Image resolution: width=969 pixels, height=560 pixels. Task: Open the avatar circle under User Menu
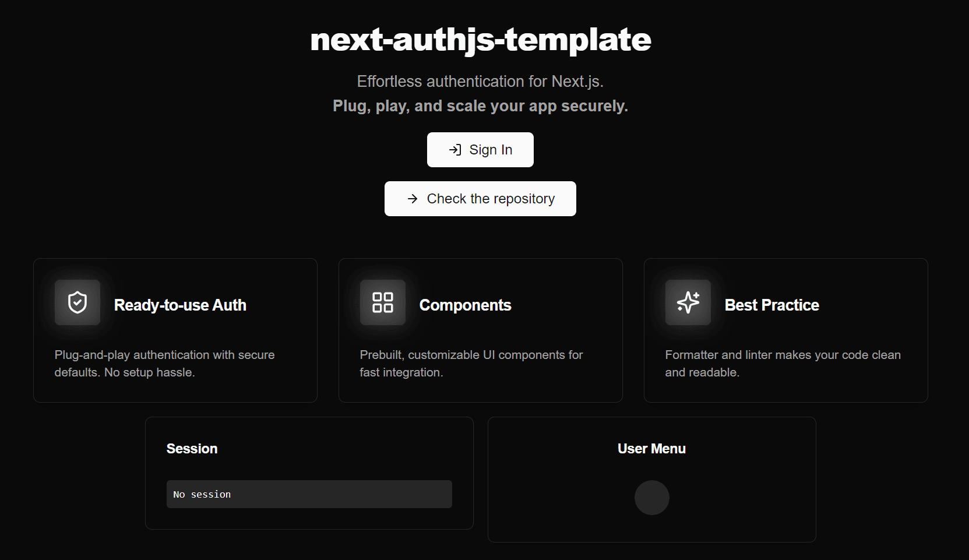(x=651, y=498)
